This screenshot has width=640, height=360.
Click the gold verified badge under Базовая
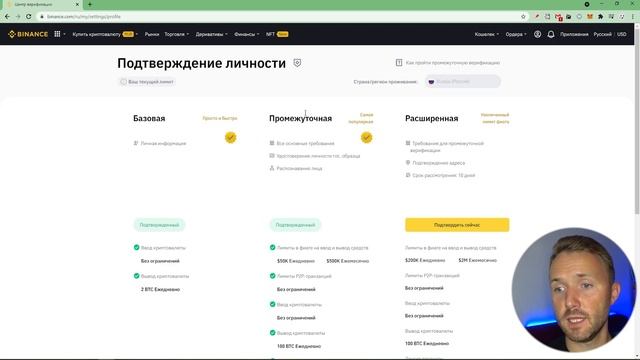(x=231, y=138)
